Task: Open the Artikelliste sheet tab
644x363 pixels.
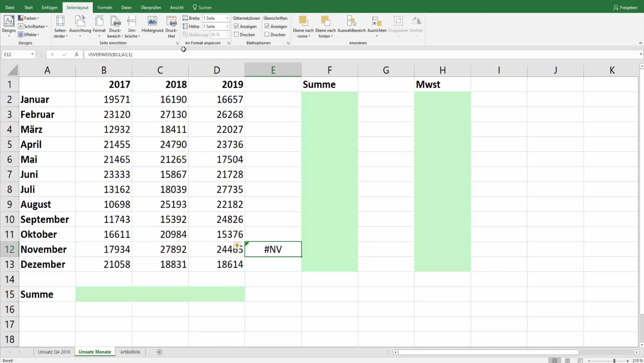Action: (x=130, y=352)
